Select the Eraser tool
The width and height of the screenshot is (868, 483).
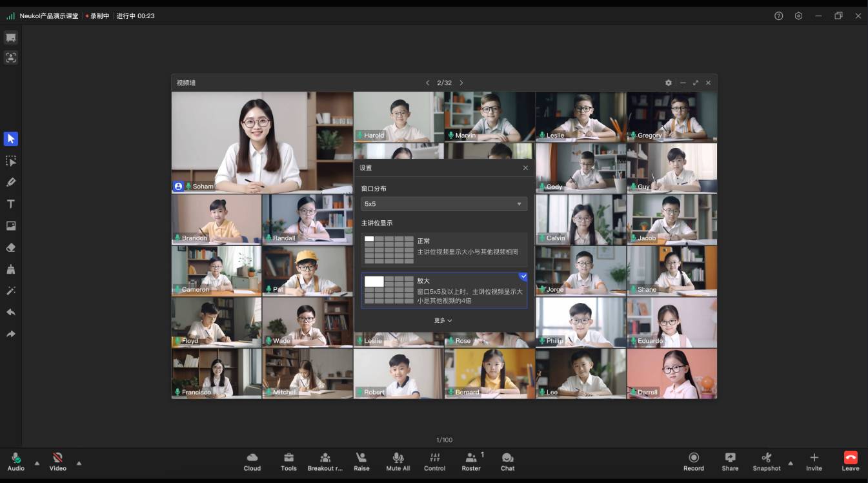(11, 247)
